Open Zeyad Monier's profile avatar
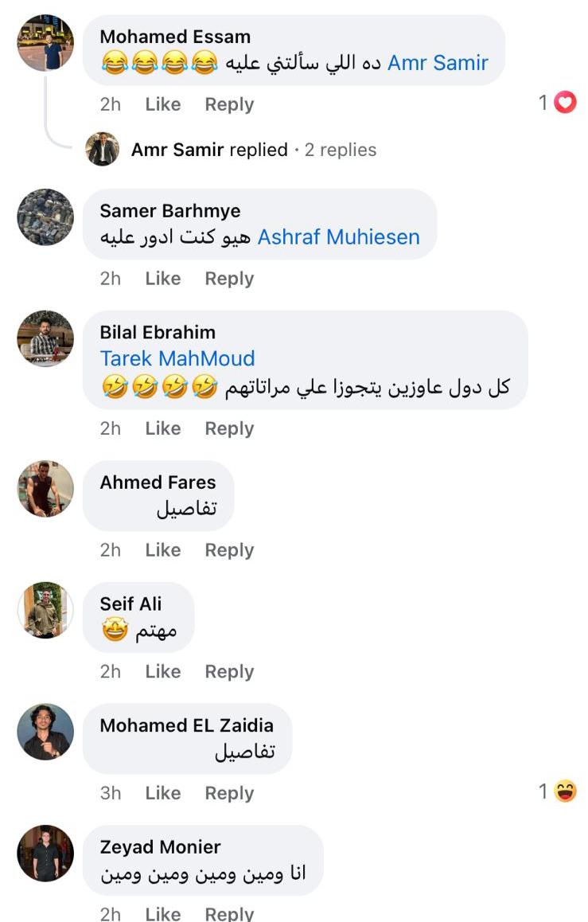 [x=45, y=853]
